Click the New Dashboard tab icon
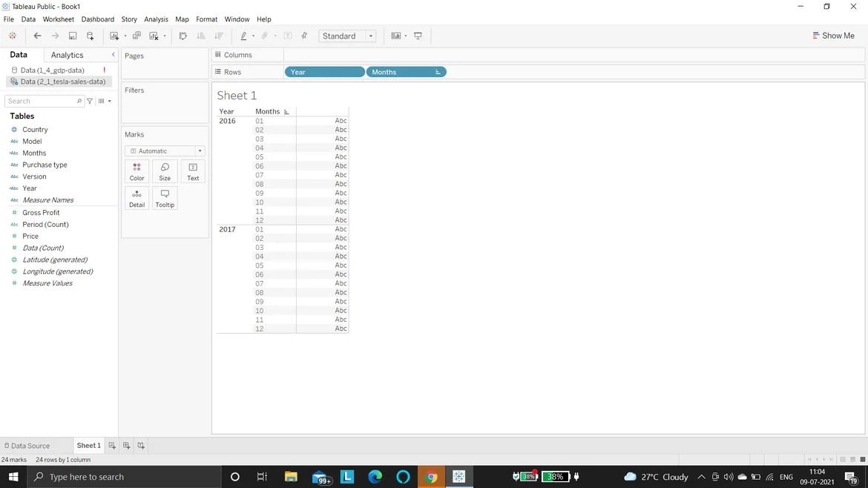Viewport: 868px width, 488px height. point(126,446)
